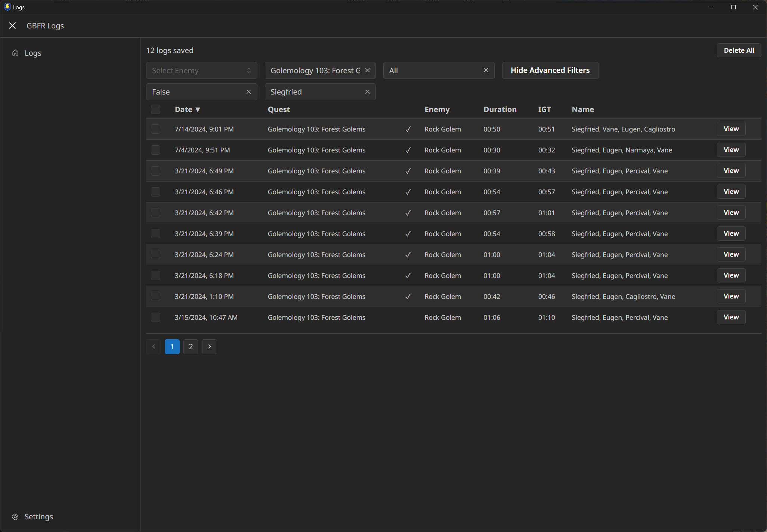Clear the All filter selection
Screen dimensions: 767x532
pyautogui.click(x=486, y=71)
